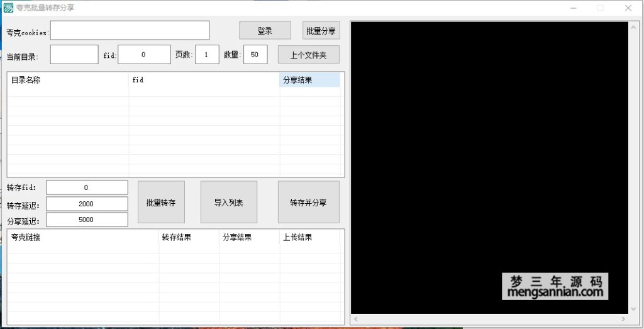Click the app icon in title bar
644x329 pixels.
tap(8, 8)
